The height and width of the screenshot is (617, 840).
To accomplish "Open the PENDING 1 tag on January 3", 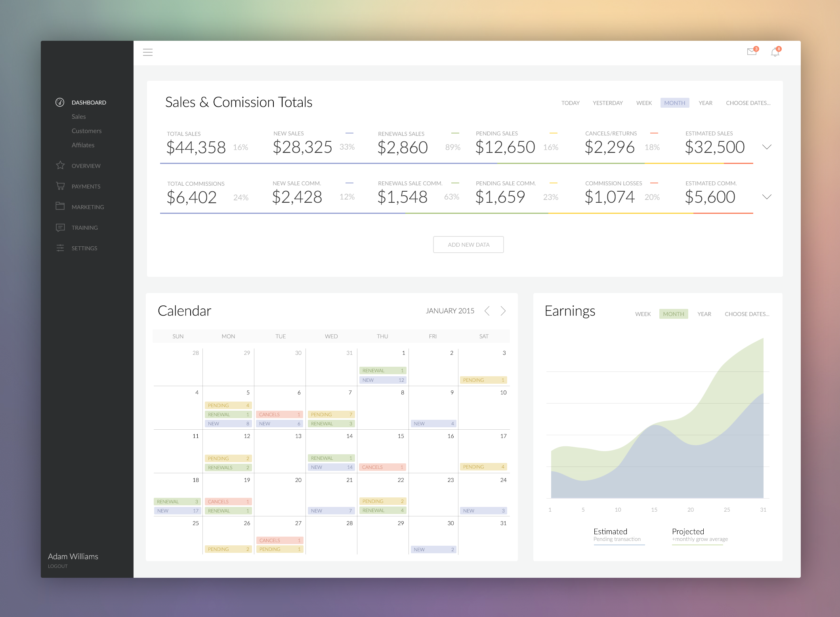I will tap(483, 380).
